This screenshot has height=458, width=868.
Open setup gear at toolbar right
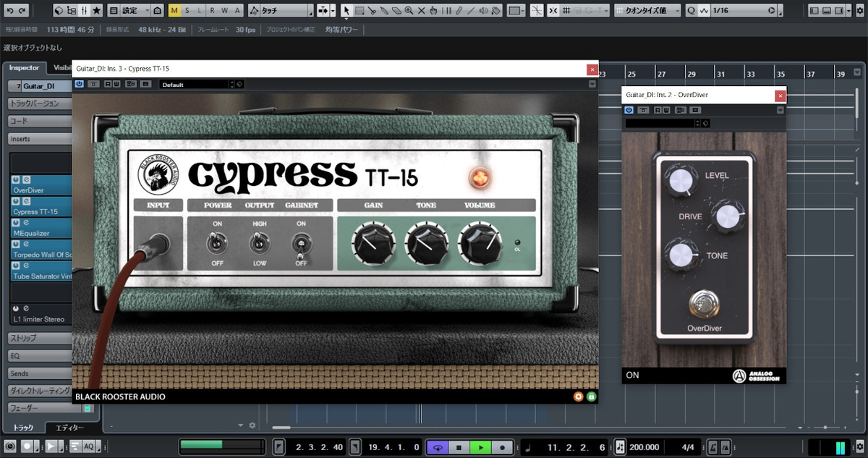pos(859,11)
